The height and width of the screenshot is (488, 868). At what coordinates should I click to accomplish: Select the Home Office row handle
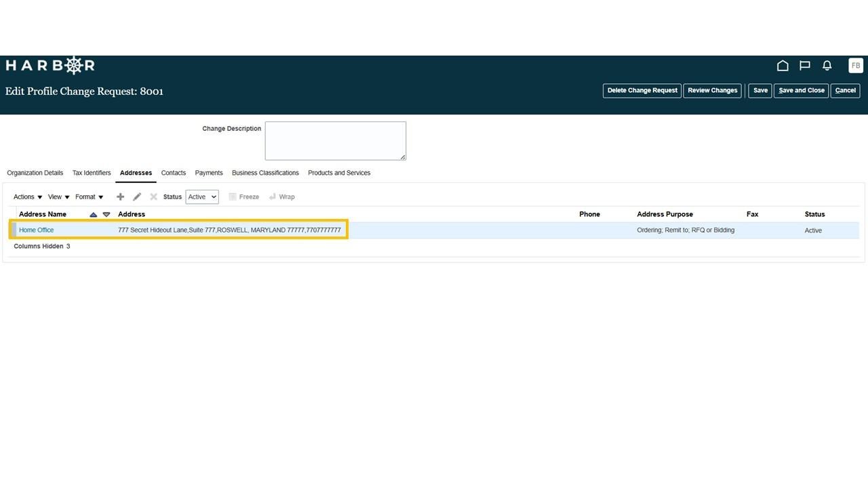[x=14, y=230]
